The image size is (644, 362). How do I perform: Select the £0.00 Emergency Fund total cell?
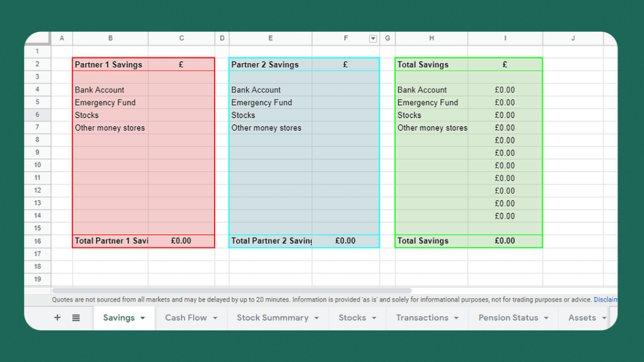(505, 103)
